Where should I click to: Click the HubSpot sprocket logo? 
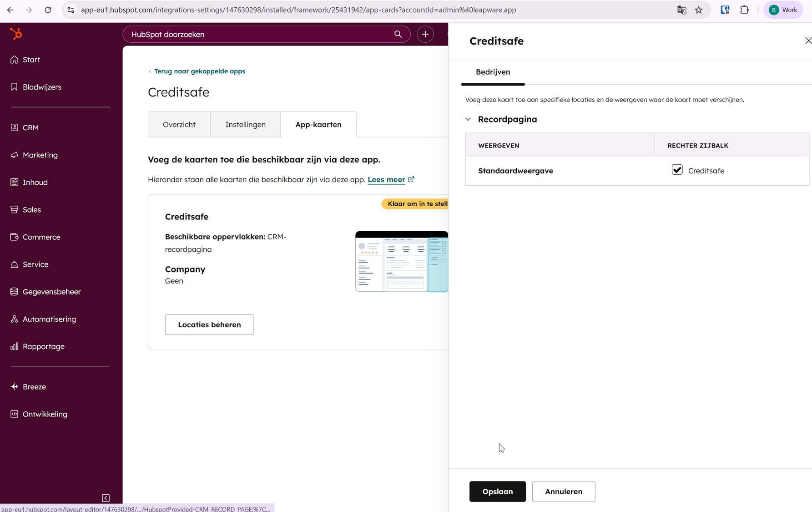click(16, 34)
